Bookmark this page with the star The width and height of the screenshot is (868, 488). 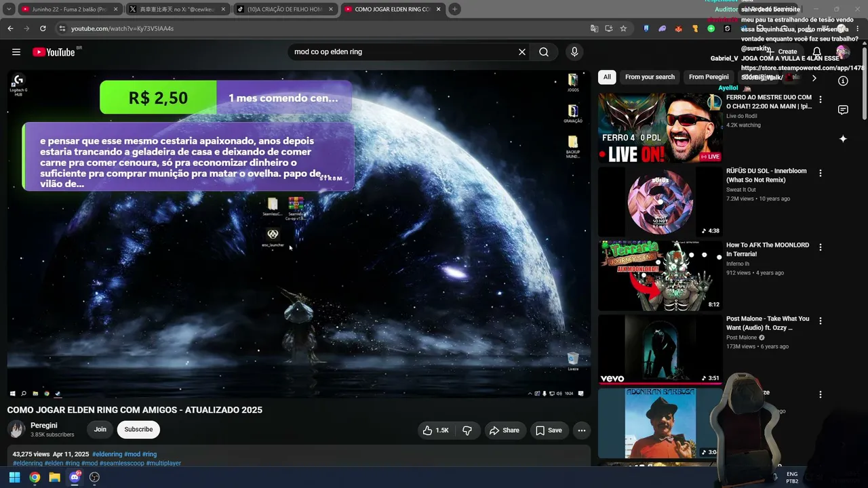623,28
